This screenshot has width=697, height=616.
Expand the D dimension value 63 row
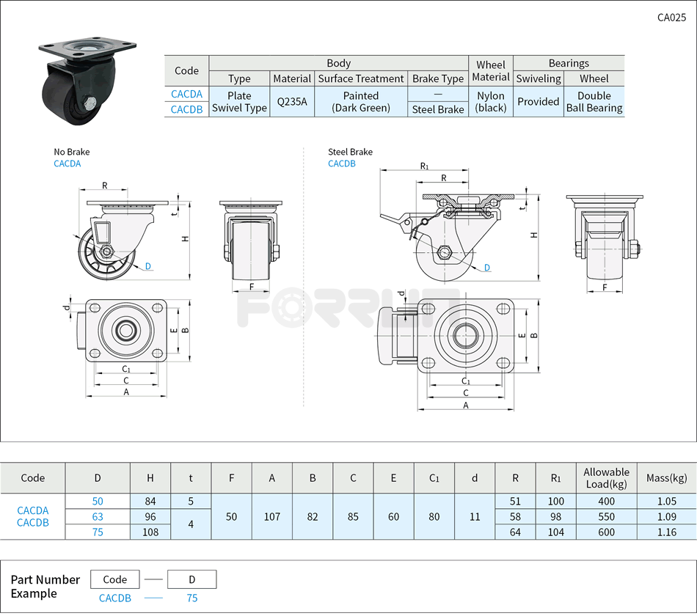click(x=98, y=517)
